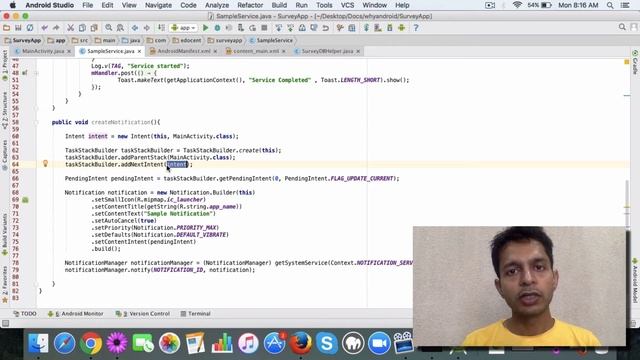This screenshot has width=640, height=360.
Task: Open the Captures side panel
Action: 5,155
